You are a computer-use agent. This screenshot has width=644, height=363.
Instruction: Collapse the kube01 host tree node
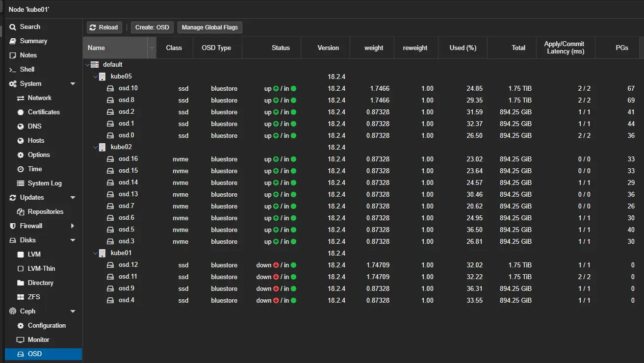tap(96, 253)
